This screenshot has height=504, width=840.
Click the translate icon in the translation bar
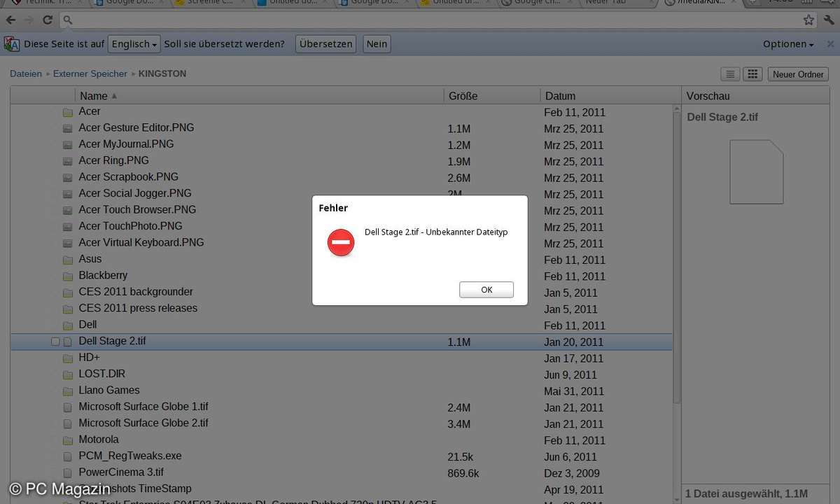(x=12, y=44)
